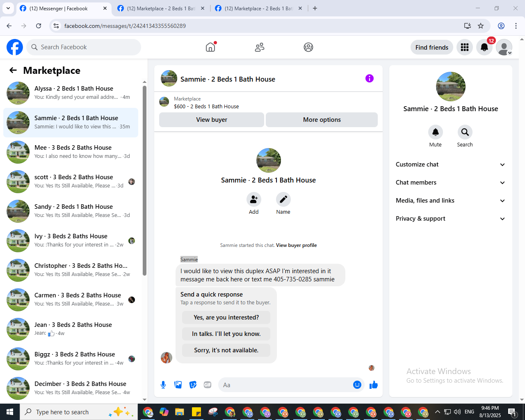Viewport: 525px width, 420px height.
Task: Click the Find friends button
Action: pyautogui.click(x=432, y=47)
